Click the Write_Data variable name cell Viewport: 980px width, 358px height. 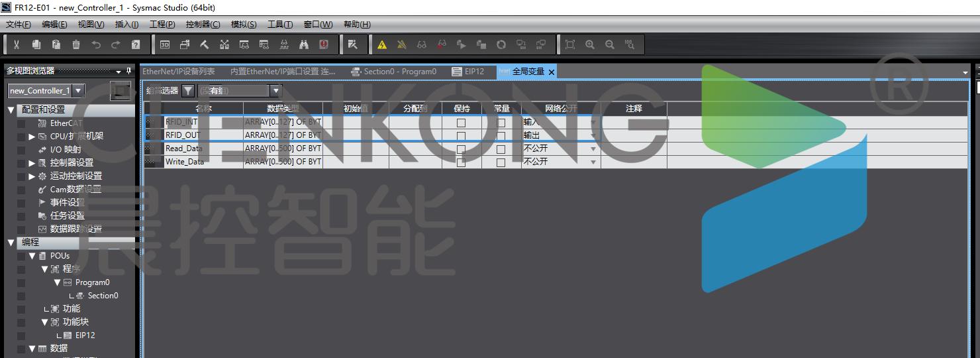(x=203, y=162)
